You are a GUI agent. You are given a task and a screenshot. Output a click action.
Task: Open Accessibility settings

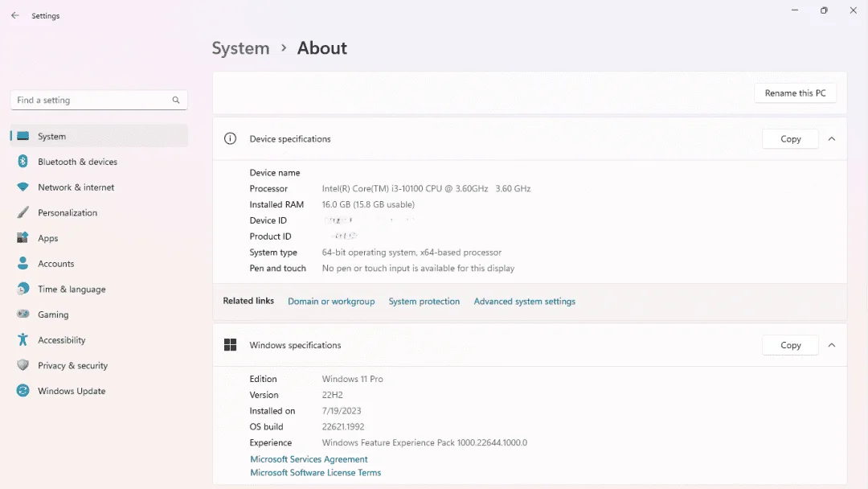coord(99,340)
